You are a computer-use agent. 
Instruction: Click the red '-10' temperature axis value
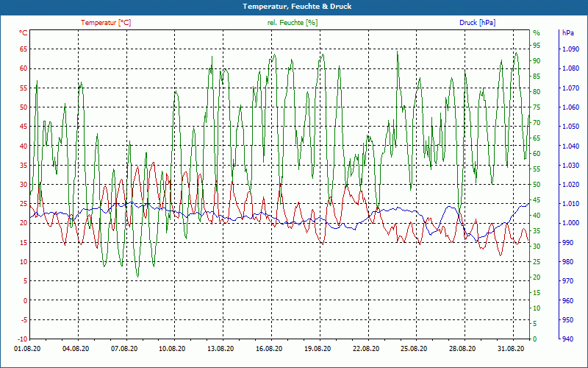[x=23, y=339]
